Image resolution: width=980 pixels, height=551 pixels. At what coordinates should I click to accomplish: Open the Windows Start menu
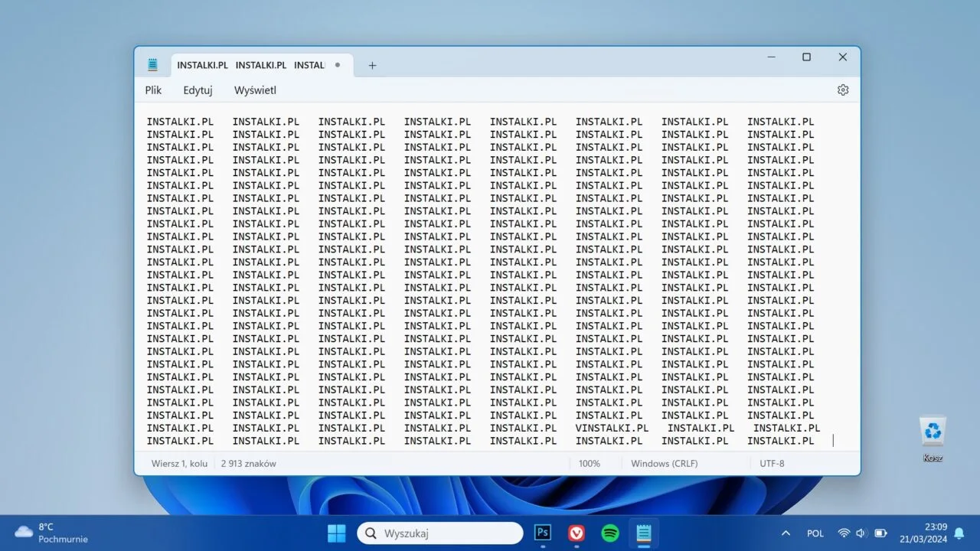pos(337,533)
